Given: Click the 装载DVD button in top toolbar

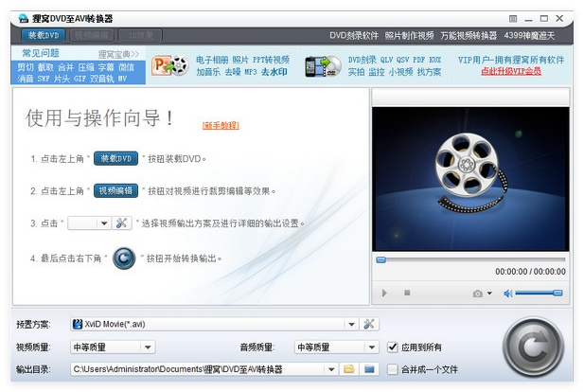Looking at the screenshot, I should tap(44, 35).
